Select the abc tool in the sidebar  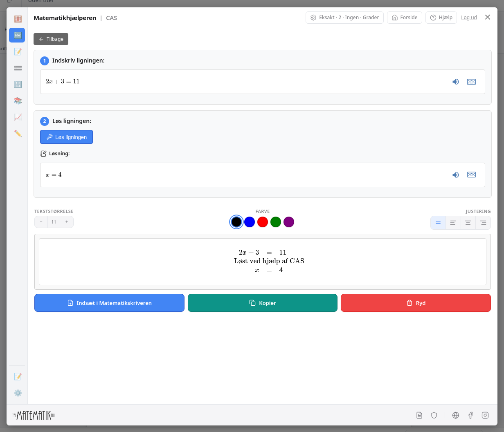point(17,35)
